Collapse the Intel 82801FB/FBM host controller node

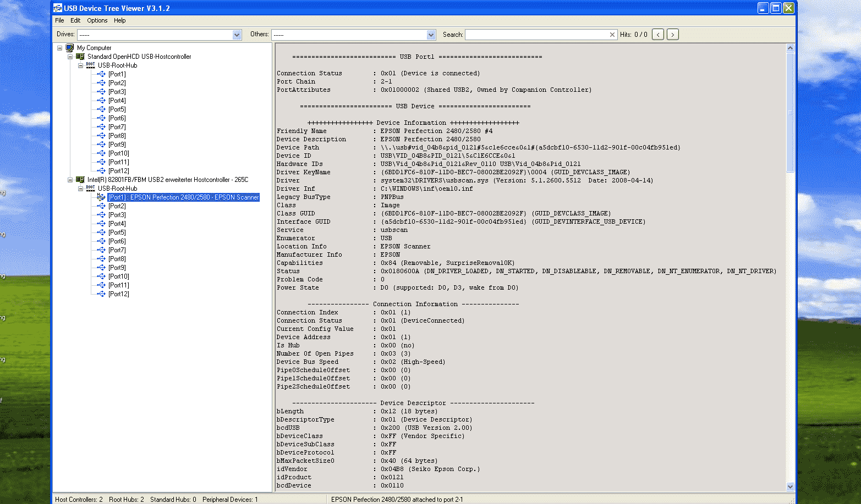click(x=70, y=180)
